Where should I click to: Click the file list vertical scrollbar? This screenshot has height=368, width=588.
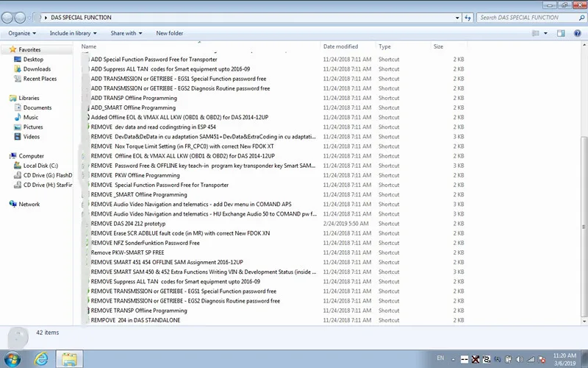pos(584,227)
